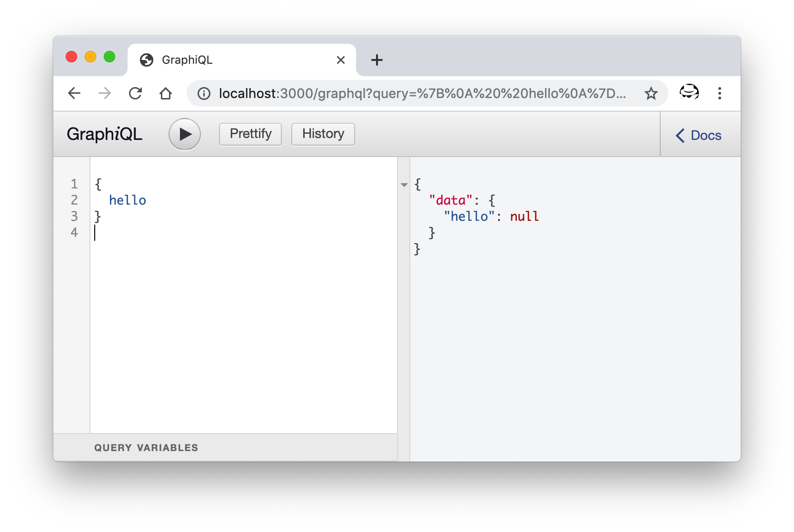
Task: Click line number 2 in the editor gutter
Action: tap(74, 200)
